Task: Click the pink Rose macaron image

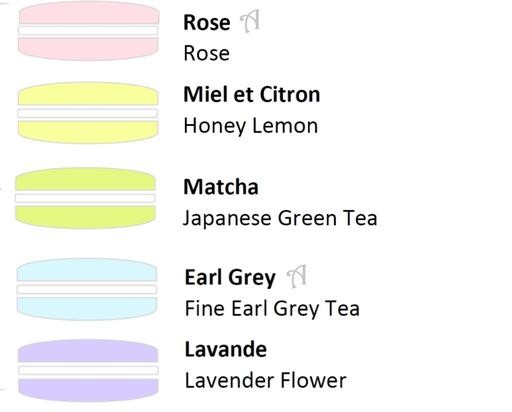Action: [x=88, y=31]
